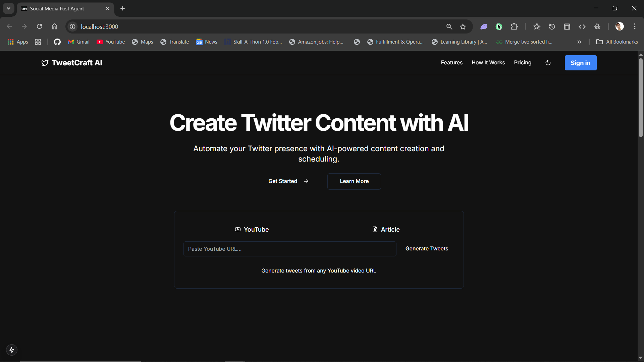The width and height of the screenshot is (644, 362).
Task: Bookmark this page with star icon
Action: coord(463,27)
